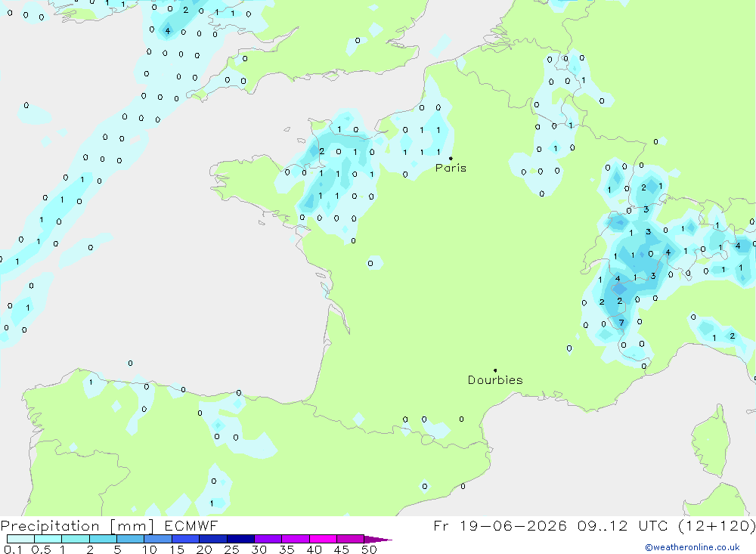Click the '7' precipitation value on map

click(x=621, y=323)
